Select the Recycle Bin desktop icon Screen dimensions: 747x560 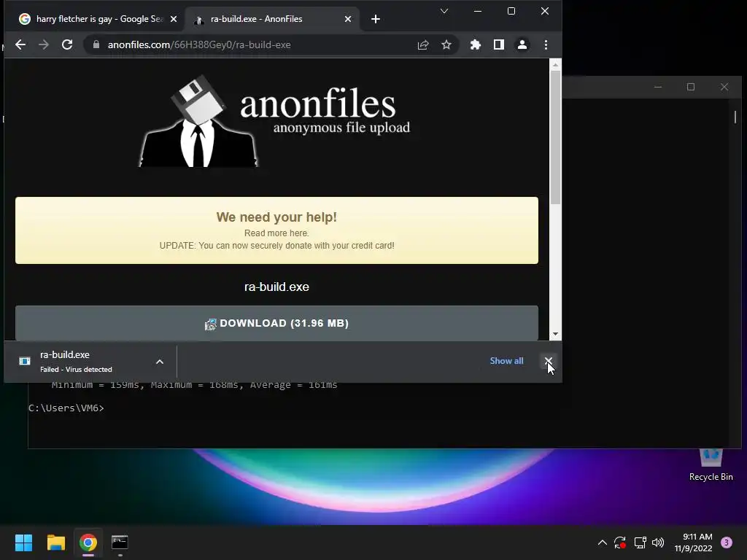pos(711,465)
